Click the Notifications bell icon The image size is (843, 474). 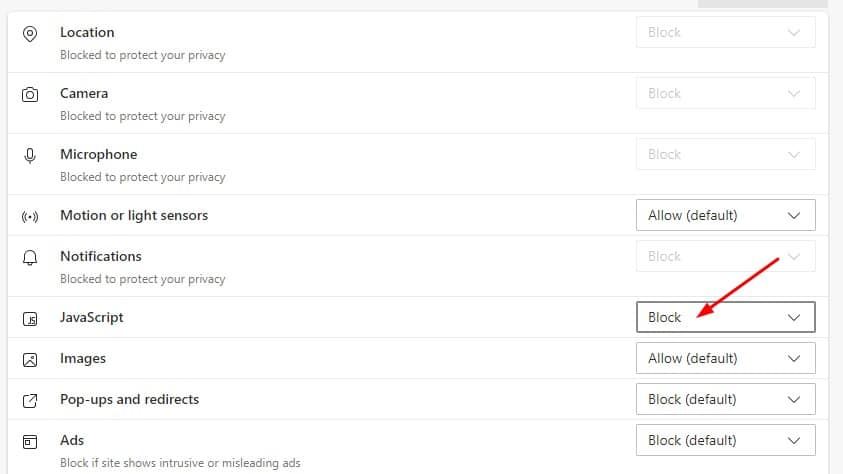pos(30,258)
